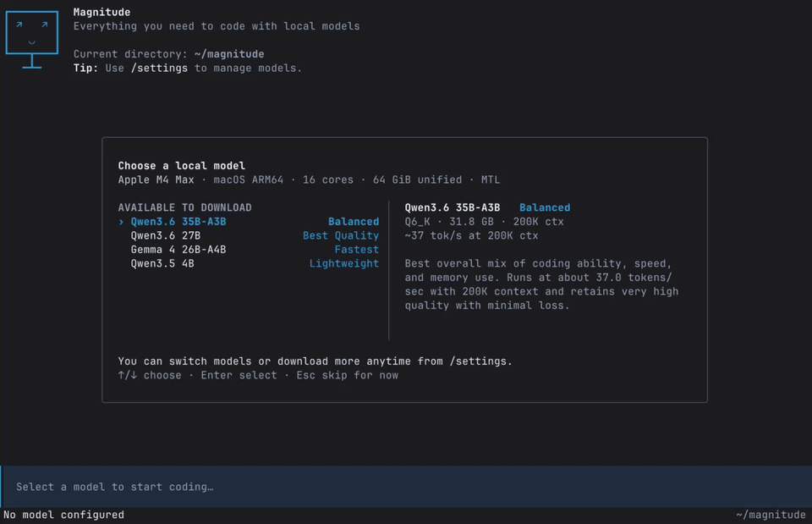This screenshot has height=524, width=812.
Task: Click the Balanced tag in model list
Action: [354, 222]
